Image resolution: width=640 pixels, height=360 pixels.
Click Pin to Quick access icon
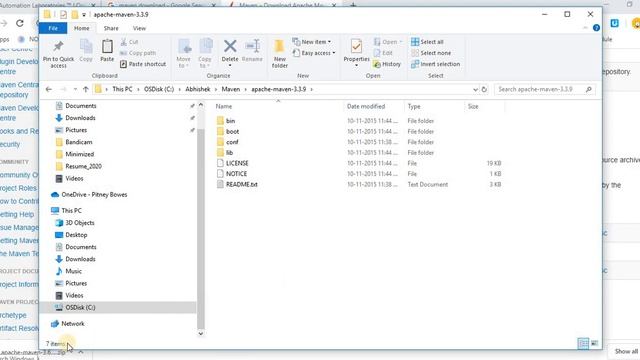[x=58, y=46]
